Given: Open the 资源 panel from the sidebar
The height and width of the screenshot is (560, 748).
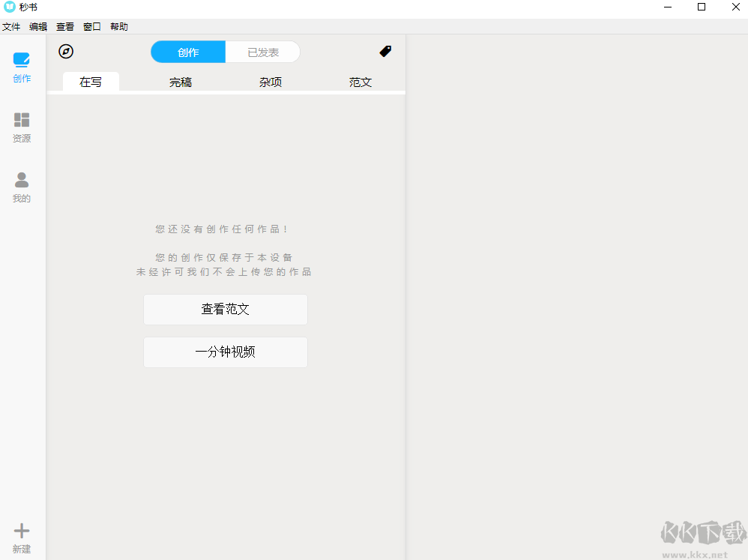Looking at the screenshot, I should tap(21, 126).
